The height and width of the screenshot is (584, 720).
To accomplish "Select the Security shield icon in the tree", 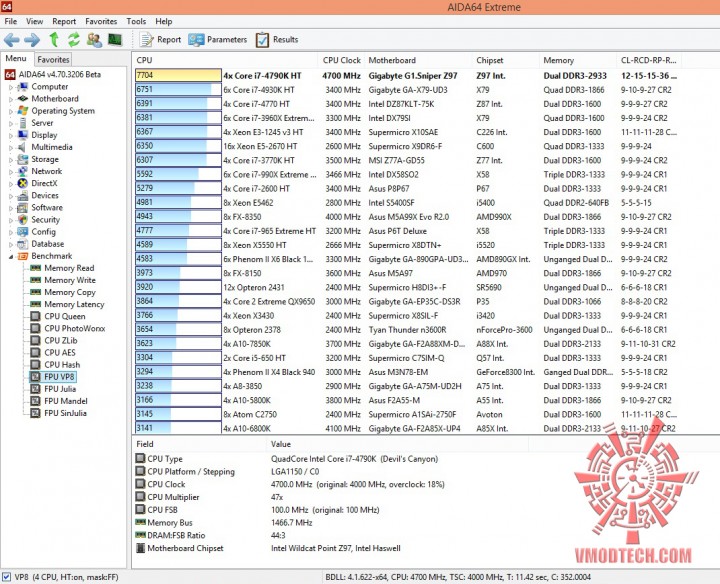I will (22, 219).
